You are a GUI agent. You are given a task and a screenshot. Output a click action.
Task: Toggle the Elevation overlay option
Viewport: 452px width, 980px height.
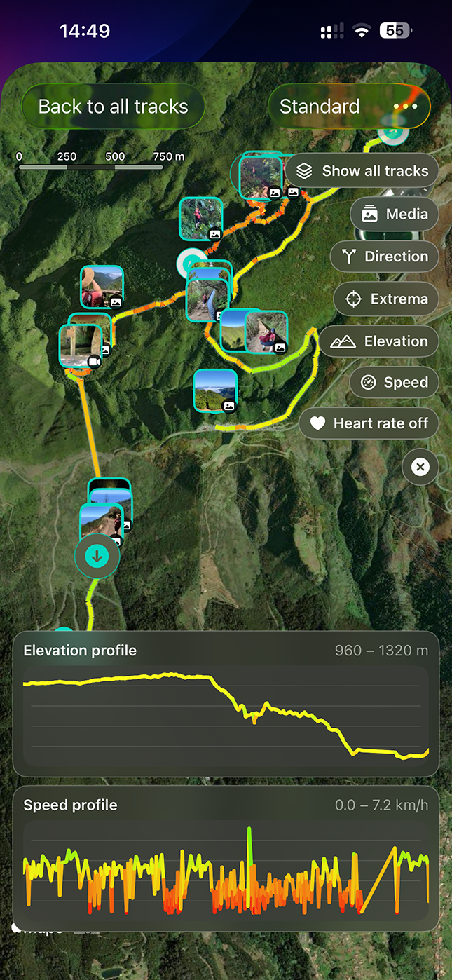point(378,341)
